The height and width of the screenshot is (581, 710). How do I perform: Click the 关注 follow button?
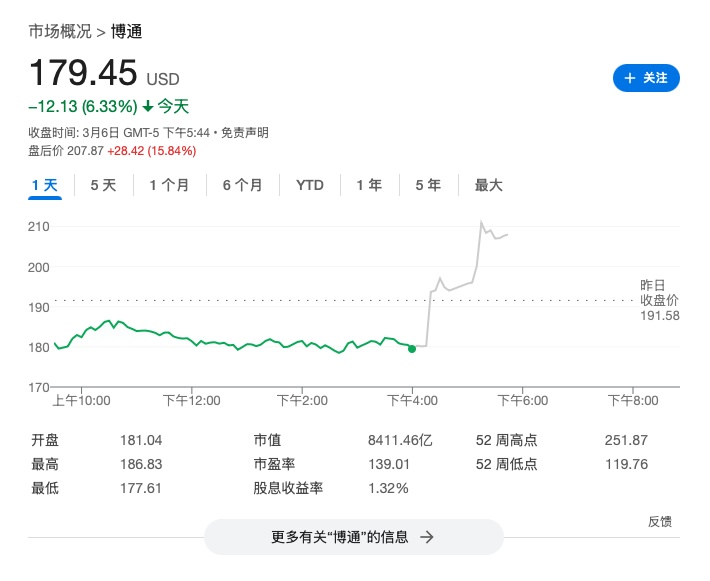[x=646, y=78]
